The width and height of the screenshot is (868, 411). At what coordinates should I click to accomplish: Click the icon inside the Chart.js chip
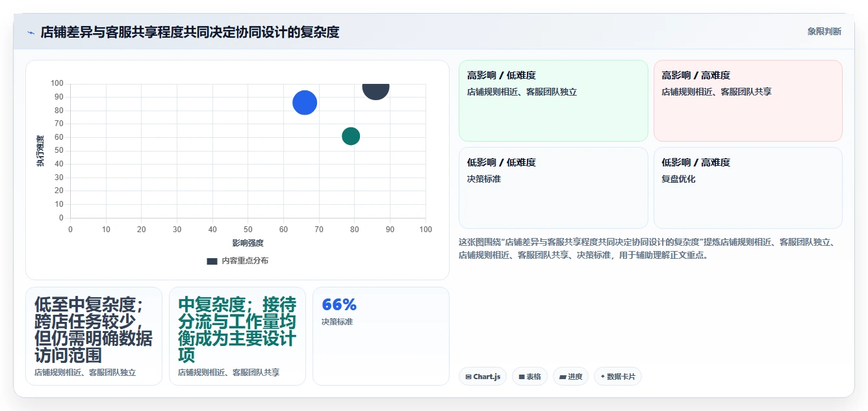(468, 377)
